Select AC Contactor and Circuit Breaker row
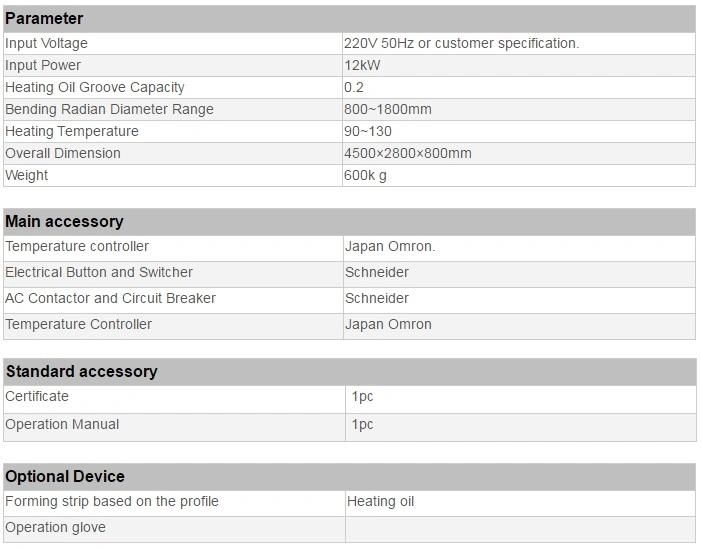This screenshot has width=701, height=548. click(x=349, y=300)
